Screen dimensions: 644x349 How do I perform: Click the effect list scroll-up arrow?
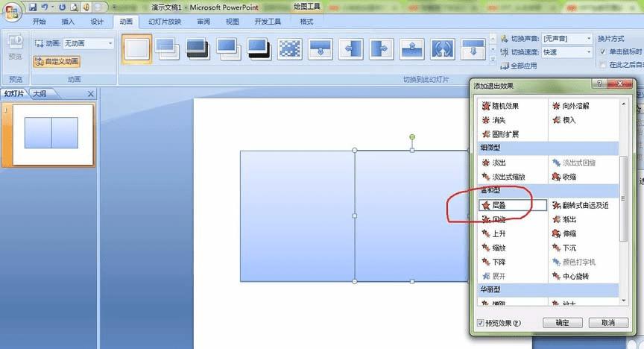click(x=623, y=104)
